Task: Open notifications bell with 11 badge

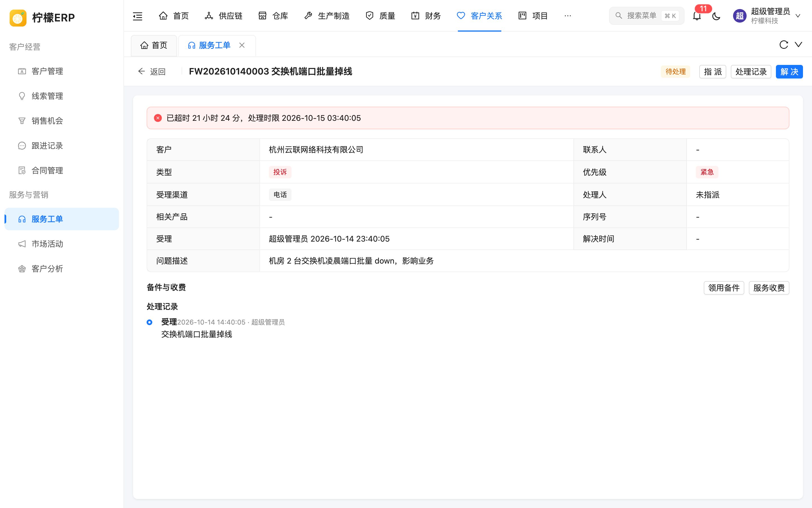Action: (x=697, y=16)
